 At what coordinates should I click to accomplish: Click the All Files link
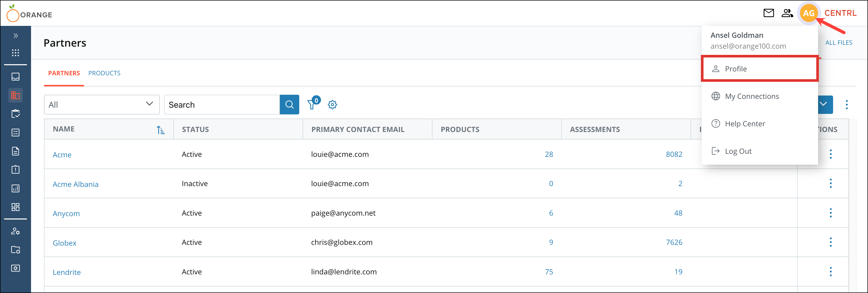coord(838,42)
